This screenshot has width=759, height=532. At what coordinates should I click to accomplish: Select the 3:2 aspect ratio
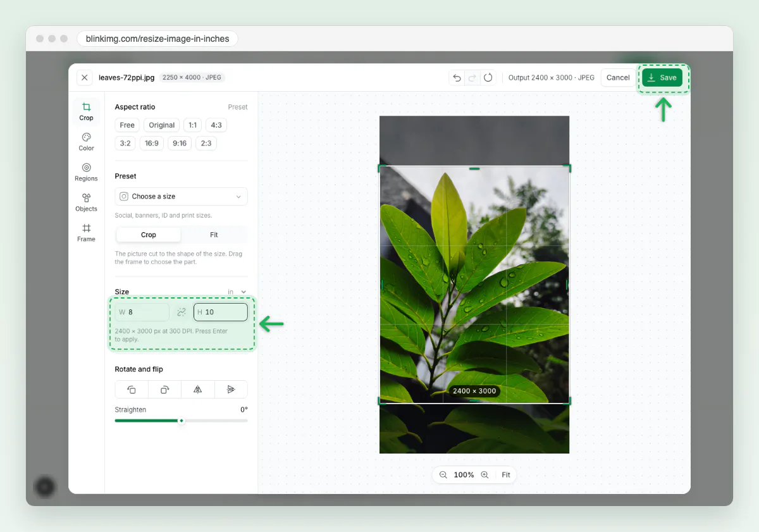[x=125, y=144]
